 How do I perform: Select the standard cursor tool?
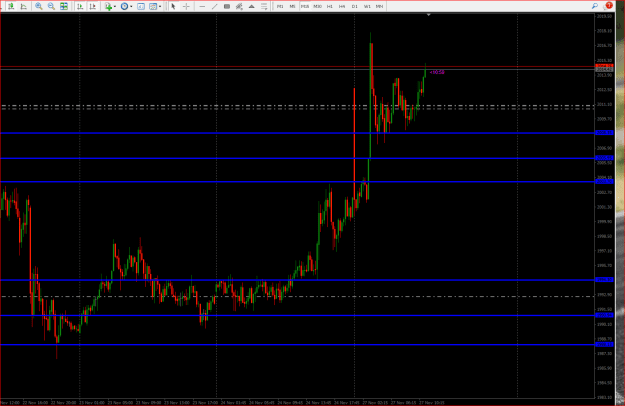coord(173,6)
